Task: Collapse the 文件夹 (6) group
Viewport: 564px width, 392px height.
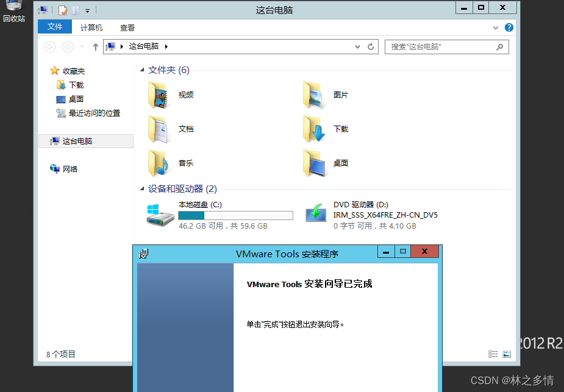Action: tap(142, 69)
